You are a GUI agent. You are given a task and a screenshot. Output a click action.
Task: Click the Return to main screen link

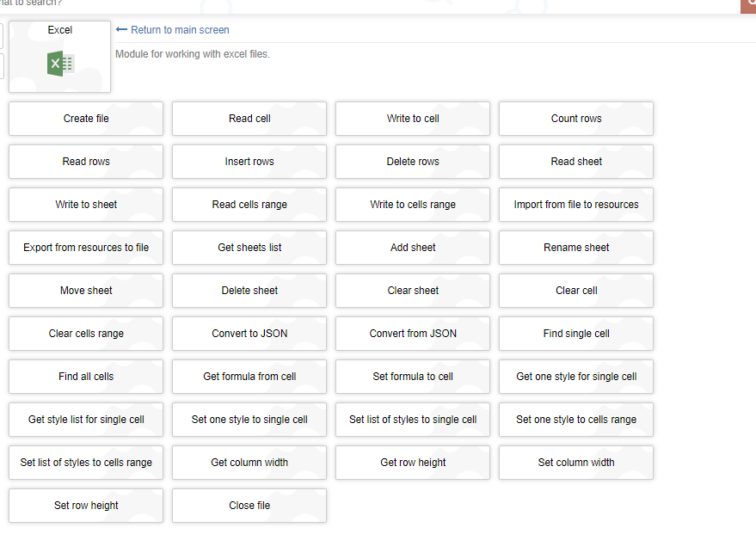(179, 30)
